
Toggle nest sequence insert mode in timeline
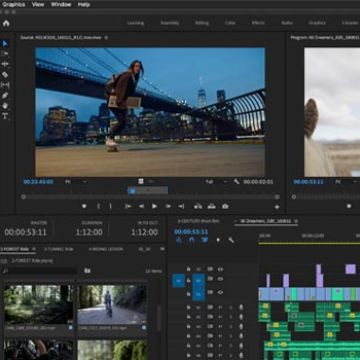[x=179, y=240]
